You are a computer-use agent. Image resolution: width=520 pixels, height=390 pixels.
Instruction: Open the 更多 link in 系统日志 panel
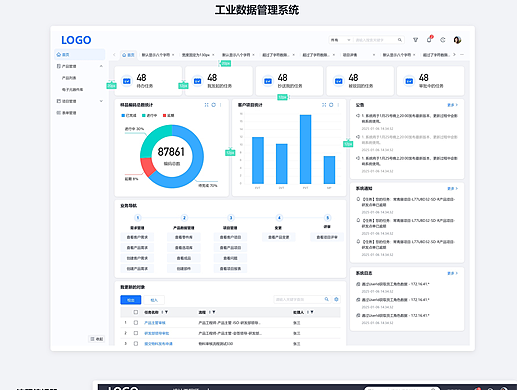tap(452, 273)
